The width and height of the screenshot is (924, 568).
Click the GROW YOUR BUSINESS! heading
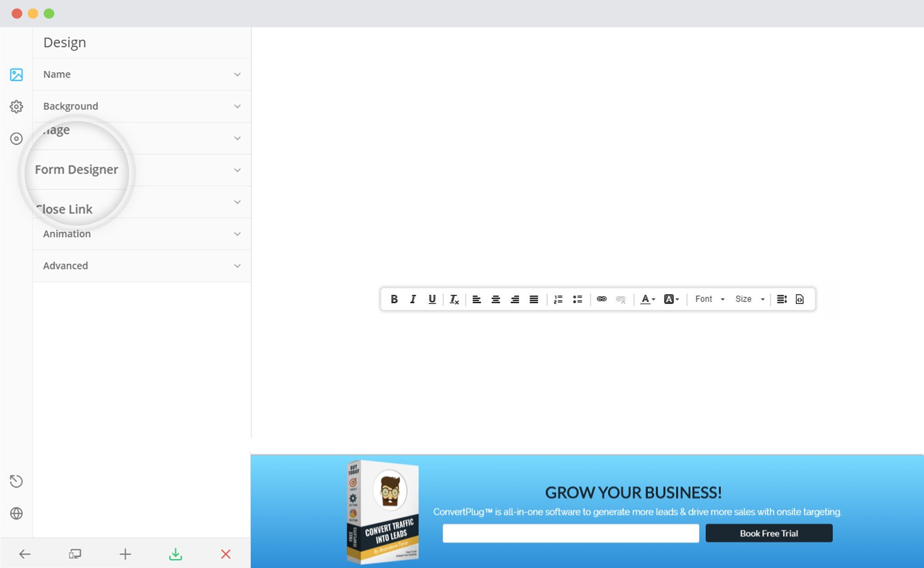tap(633, 493)
